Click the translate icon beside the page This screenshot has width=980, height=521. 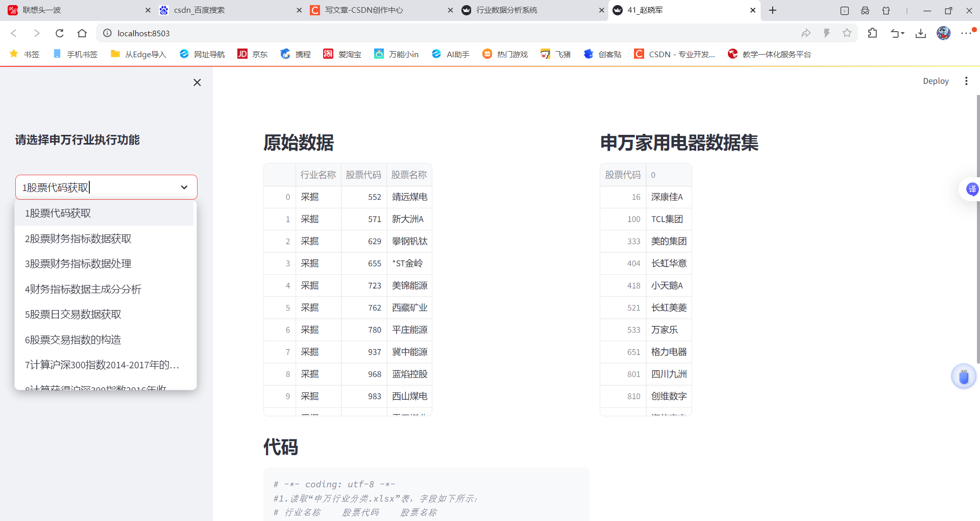pos(972,189)
